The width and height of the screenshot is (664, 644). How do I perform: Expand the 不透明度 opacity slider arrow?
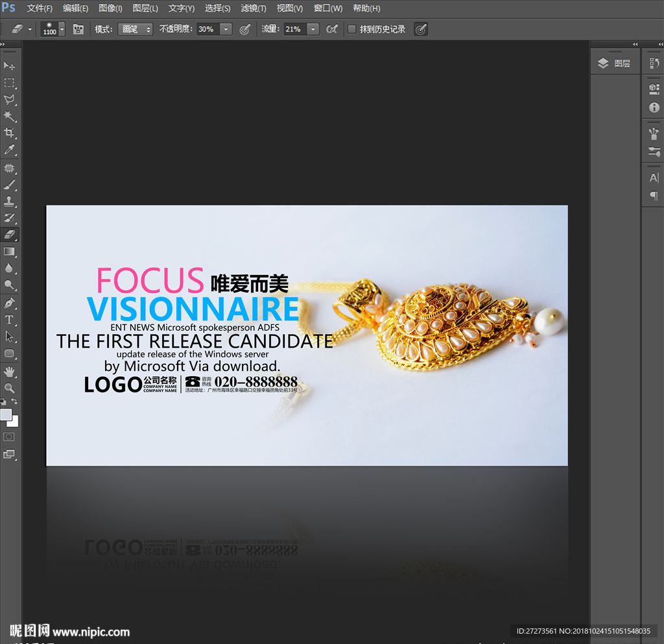[226, 29]
